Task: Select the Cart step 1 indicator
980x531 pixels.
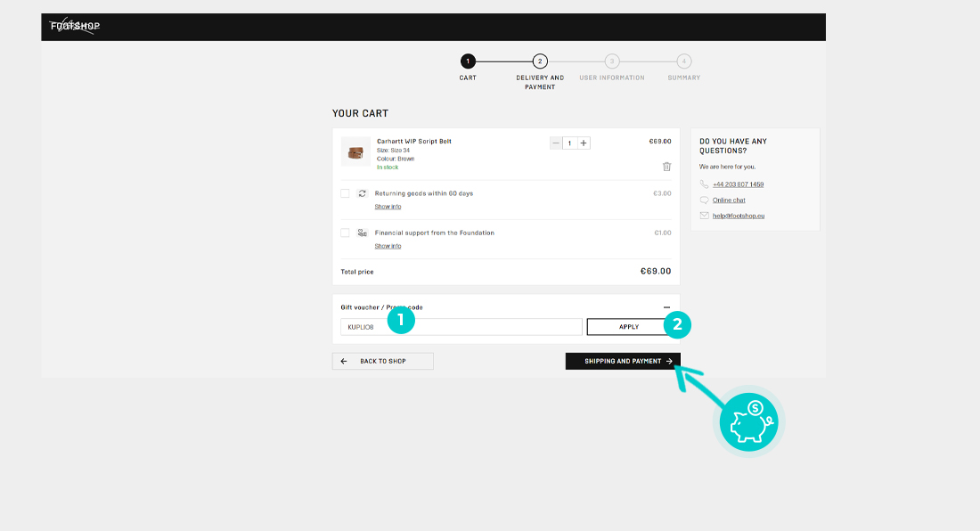Action: [468, 61]
